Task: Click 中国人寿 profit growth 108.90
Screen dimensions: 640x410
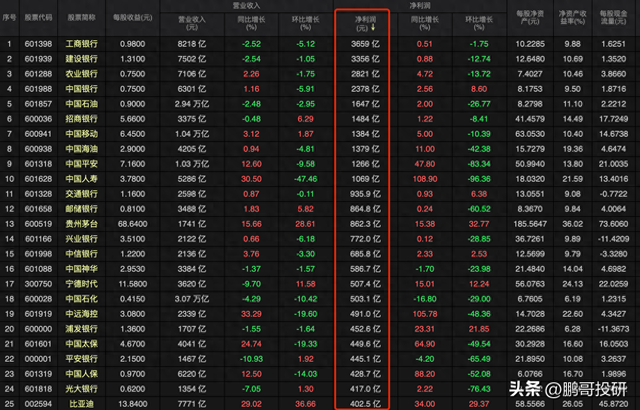Action: coord(425,179)
